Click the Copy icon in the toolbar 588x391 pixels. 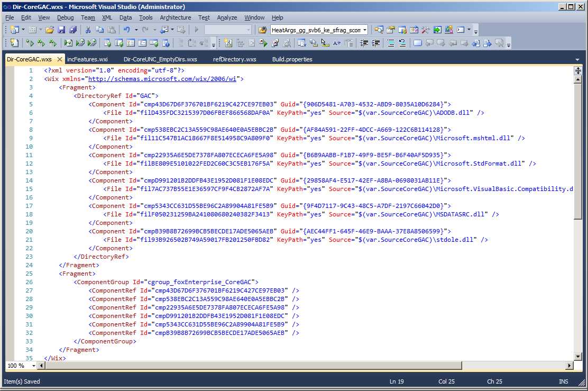[100, 30]
